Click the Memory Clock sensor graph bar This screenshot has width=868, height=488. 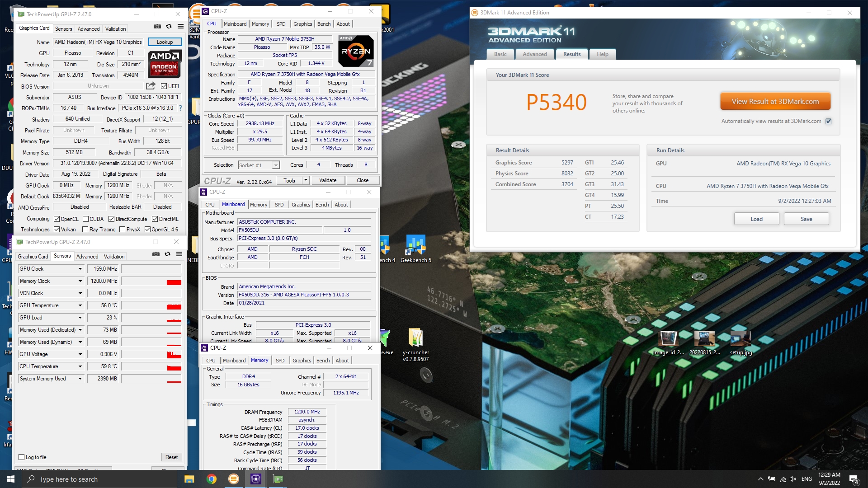(x=151, y=281)
